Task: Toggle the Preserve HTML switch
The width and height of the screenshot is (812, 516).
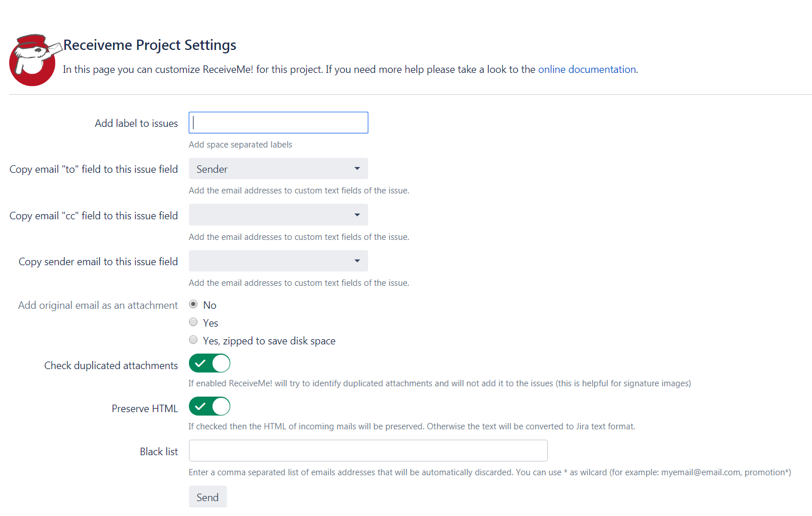Action: tap(210, 406)
